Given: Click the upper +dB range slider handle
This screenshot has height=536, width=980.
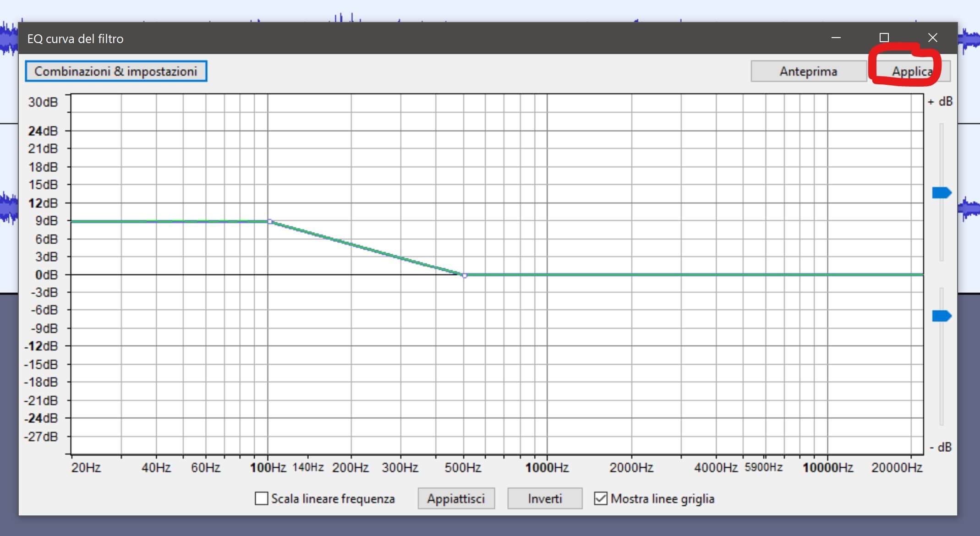Looking at the screenshot, I should 942,193.
